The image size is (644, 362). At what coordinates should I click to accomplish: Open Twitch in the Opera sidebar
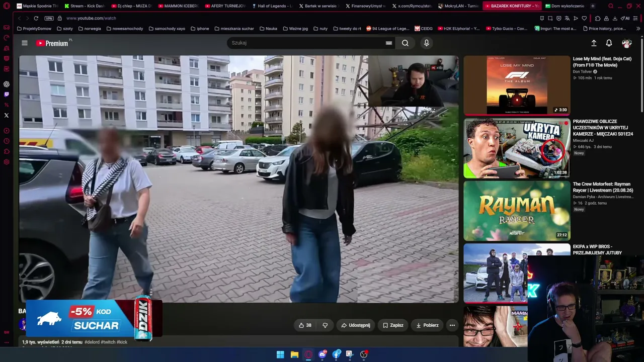pyautogui.click(x=7, y=95)
